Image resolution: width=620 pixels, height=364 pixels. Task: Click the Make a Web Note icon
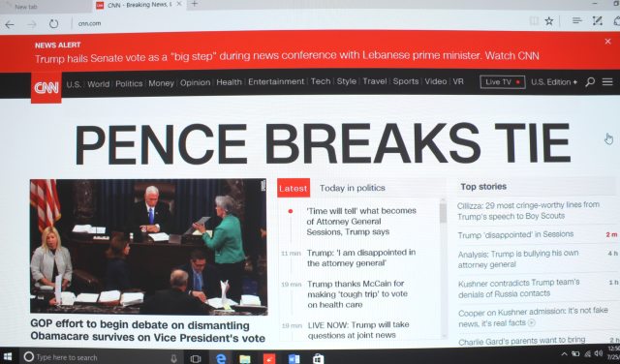[x=597, y=20]
